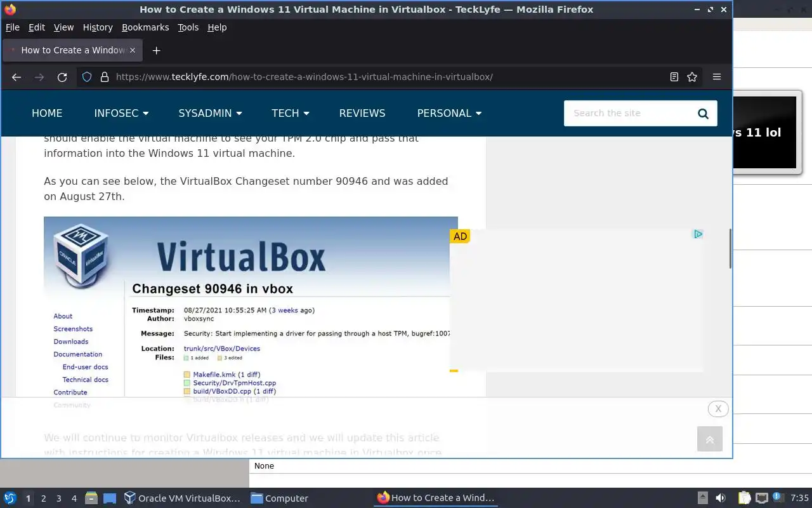Switch to workspace 1

click(28, 498)
